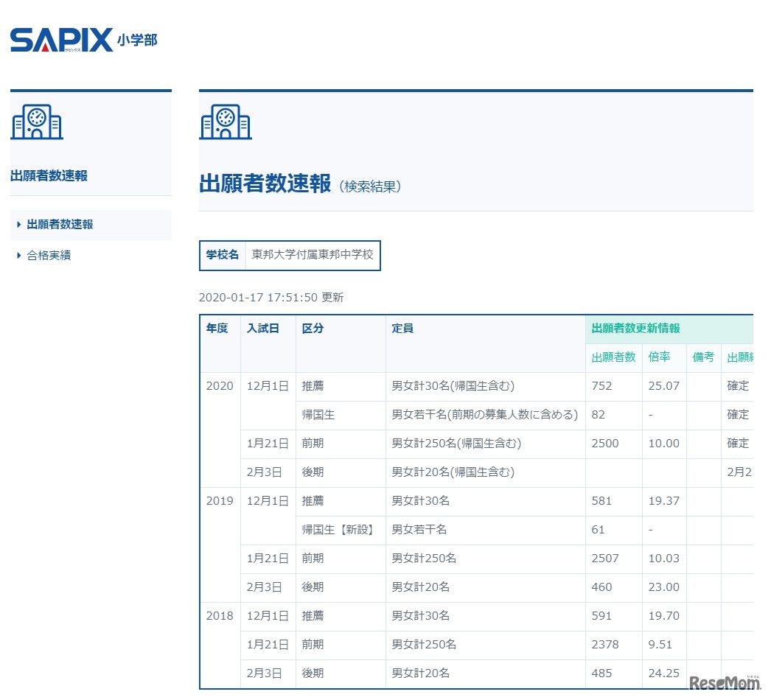Image resolution: width=771 pixels, height=700 pixels.
Task: Click the 年度 column header
Action: [x=218, y=329]
